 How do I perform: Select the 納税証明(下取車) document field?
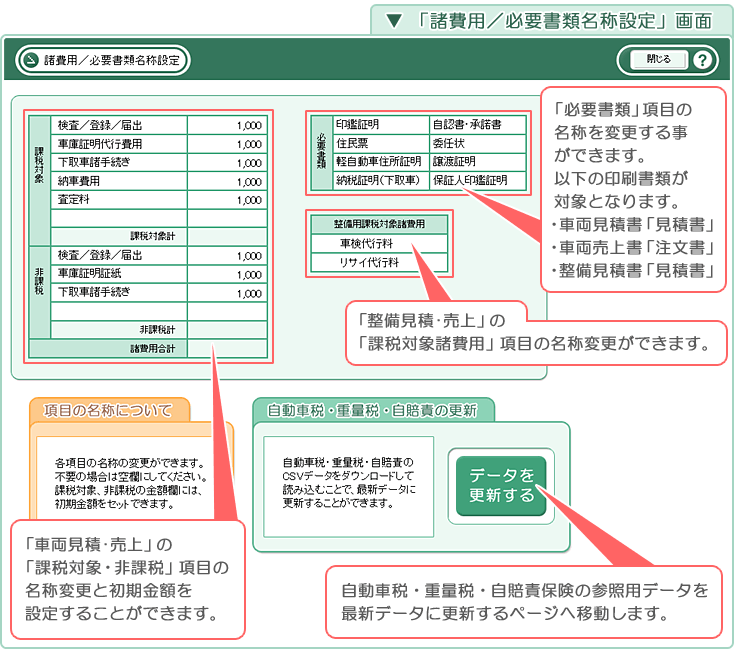[x=381, y=180]
